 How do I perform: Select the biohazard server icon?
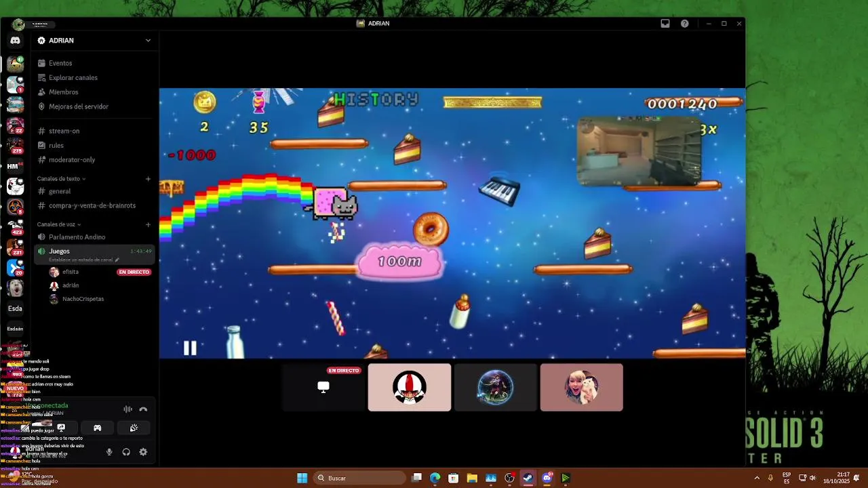(15, 207)
